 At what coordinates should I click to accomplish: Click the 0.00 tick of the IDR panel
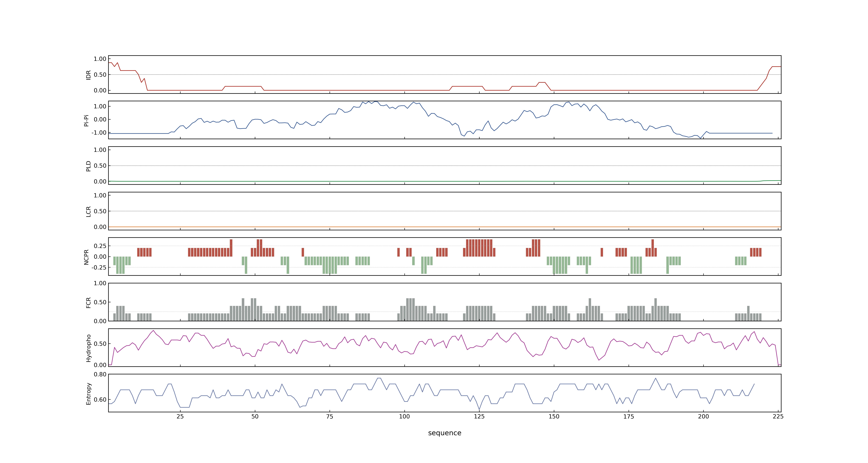(x=100, y=90)
